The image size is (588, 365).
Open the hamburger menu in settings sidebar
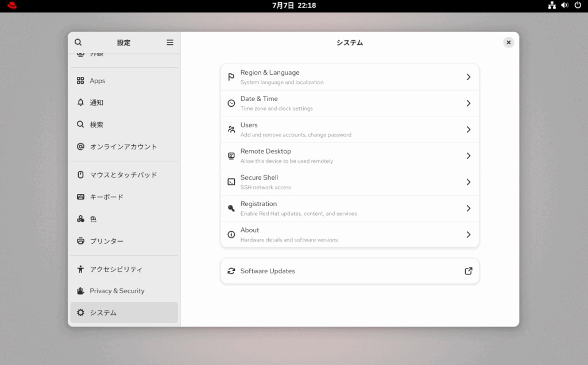point(170,42)
